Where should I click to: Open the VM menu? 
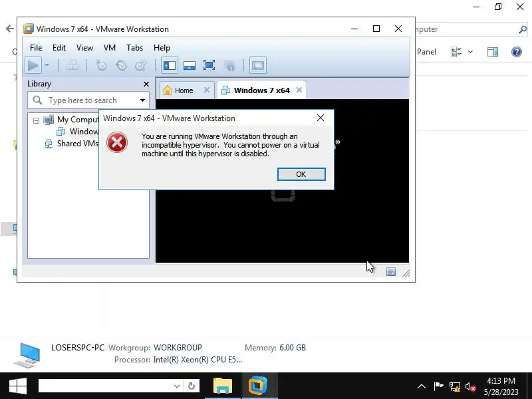click(110, 48)
